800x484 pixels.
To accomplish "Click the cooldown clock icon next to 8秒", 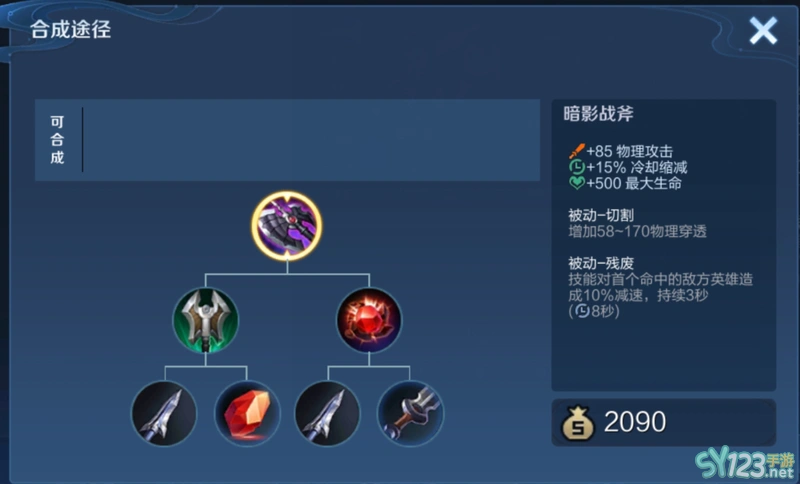I will coord(582,311).
